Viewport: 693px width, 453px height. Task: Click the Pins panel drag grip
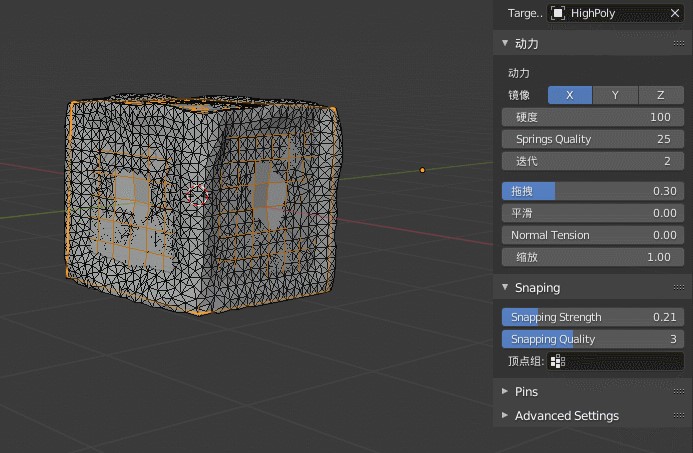tap(678, 391)
